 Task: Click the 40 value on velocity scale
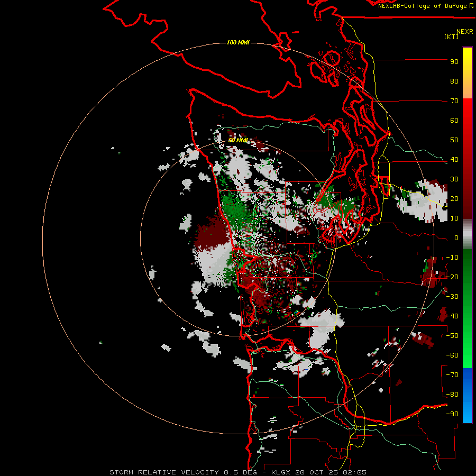[x=454, y=160]
